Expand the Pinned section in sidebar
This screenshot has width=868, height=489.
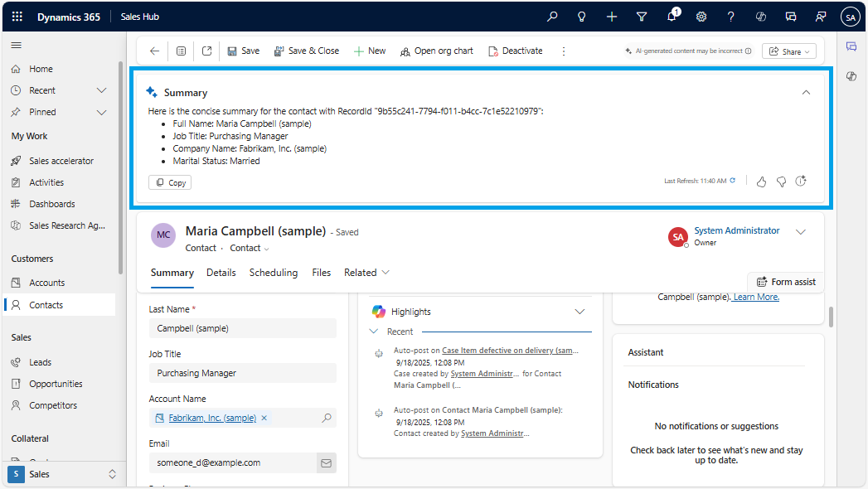point(102,112)
